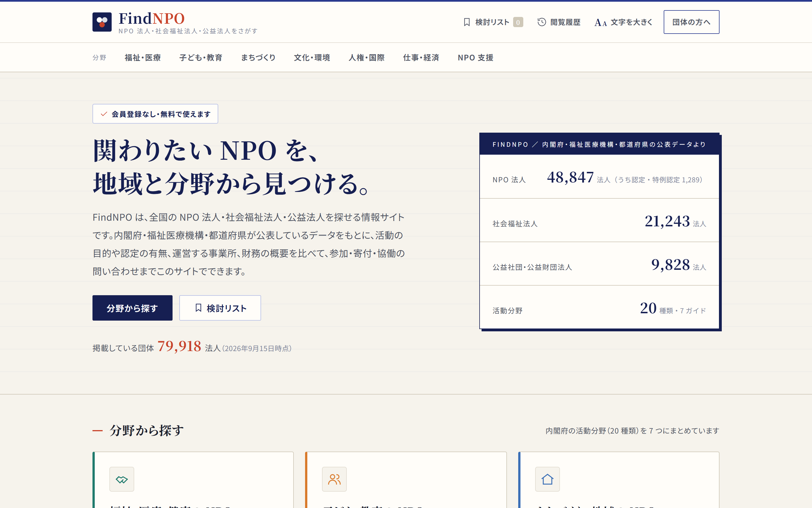The height and width of the screenshot is (508, 812).
Task: Select the 文化・環境 category
Action: pyautogui.click(x=312, y=58)
